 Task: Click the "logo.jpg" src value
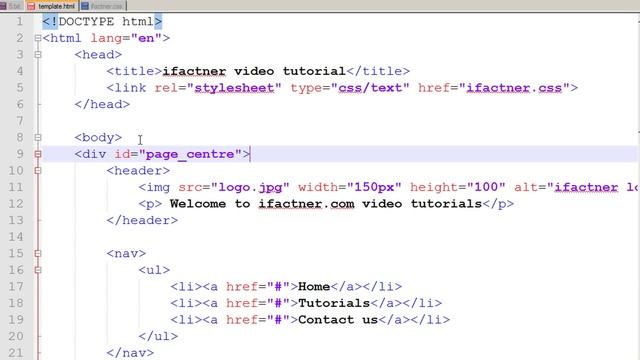(x=250, y=187)
